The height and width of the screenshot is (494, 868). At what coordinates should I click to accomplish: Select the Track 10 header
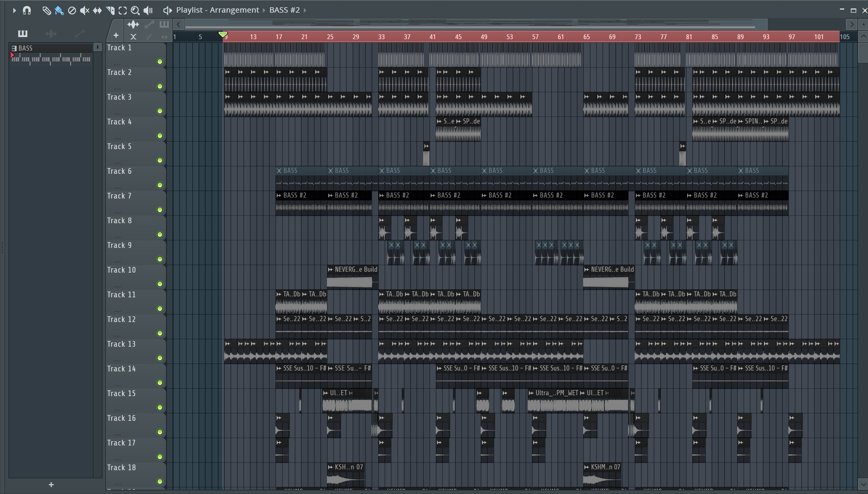(136, 277)
